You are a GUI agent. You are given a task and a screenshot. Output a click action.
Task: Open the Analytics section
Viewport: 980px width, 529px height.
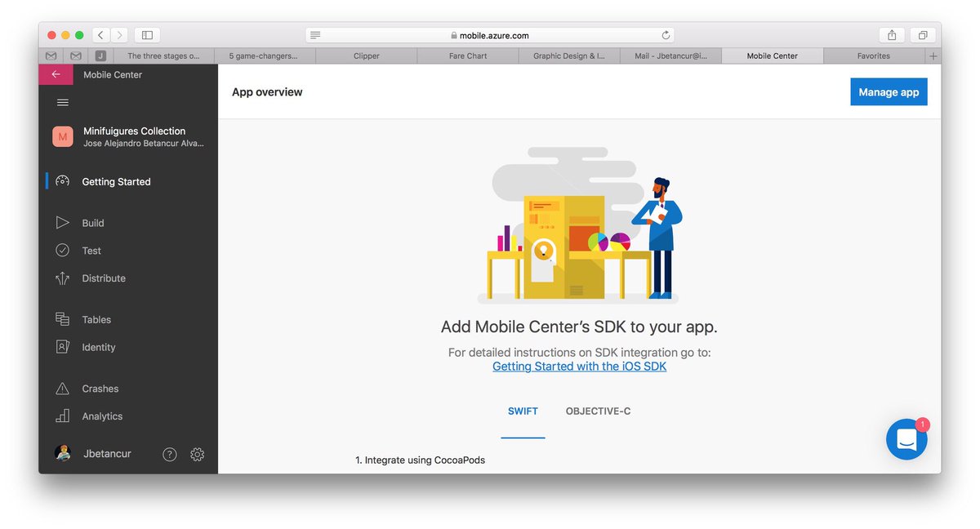click(102, 416)
